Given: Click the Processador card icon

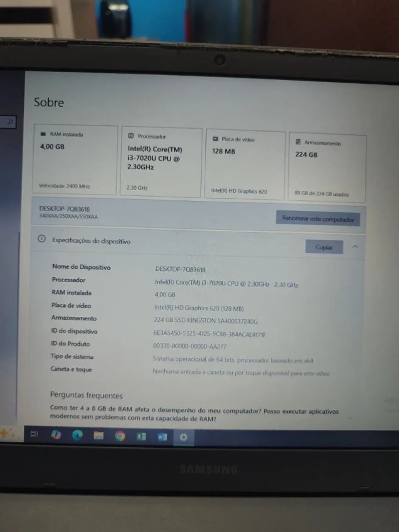Looking at the screenshot, I should [x=131, y=136].
